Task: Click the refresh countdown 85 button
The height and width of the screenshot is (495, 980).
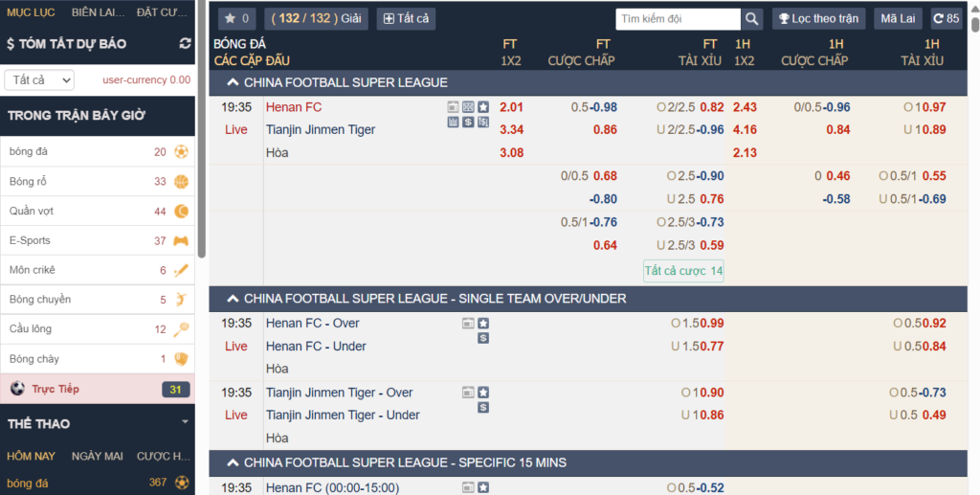Action: click(947, 19)
